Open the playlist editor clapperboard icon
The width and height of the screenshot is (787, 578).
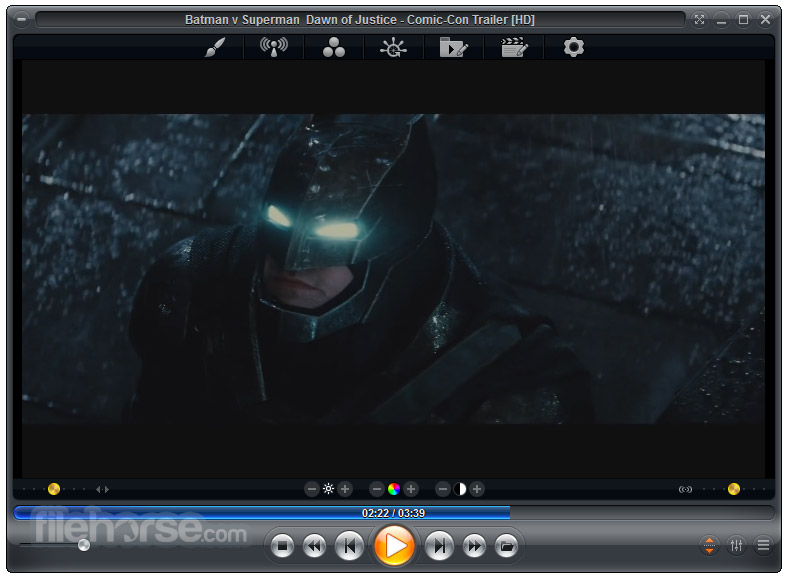pyautogui.click(x=514, y=48)
